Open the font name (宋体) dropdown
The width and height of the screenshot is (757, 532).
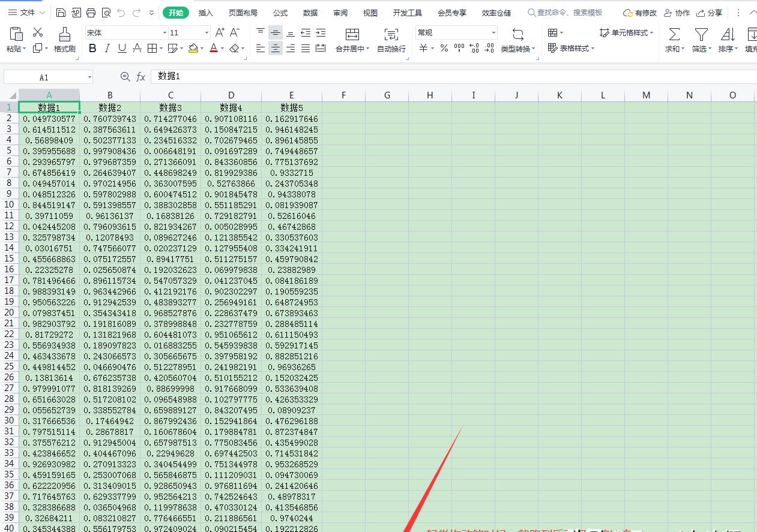click(164, 32)
